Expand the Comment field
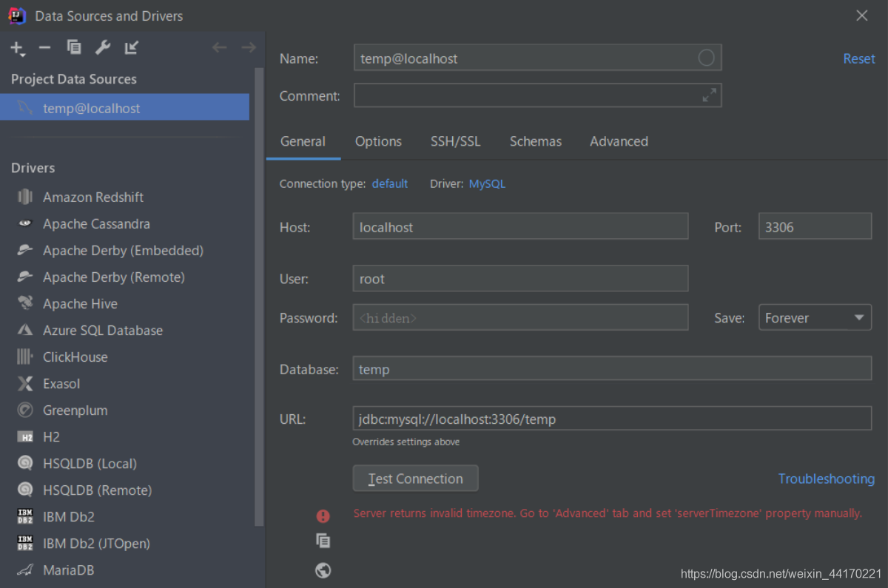 click(709, 95)
